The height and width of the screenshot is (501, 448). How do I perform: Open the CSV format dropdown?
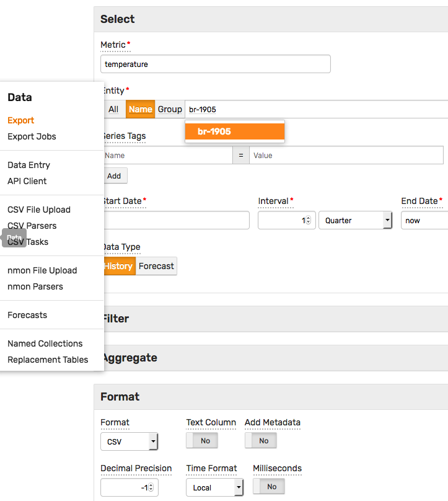[x=130, y=441]
